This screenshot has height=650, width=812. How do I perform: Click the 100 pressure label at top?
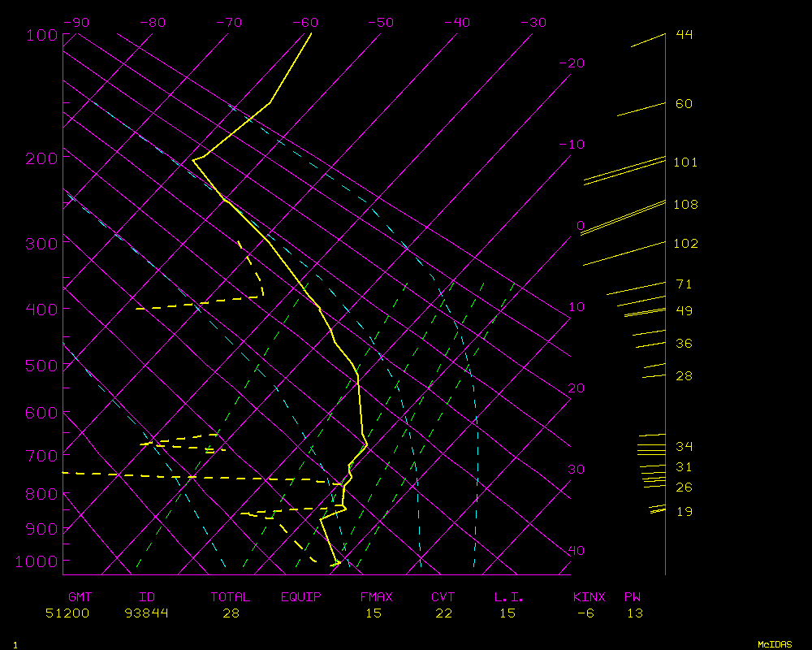click(x=41, y=35)
